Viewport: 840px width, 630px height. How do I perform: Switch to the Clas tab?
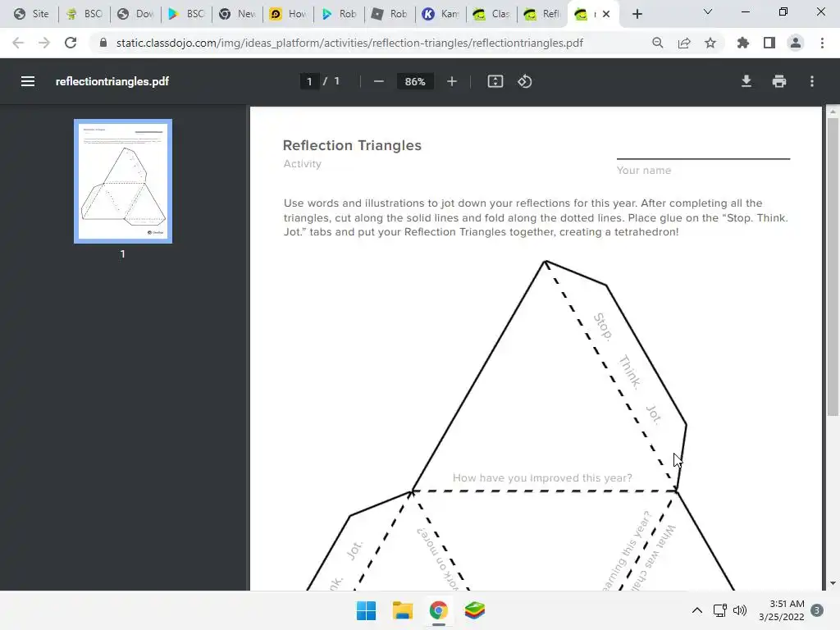[492, 14]
